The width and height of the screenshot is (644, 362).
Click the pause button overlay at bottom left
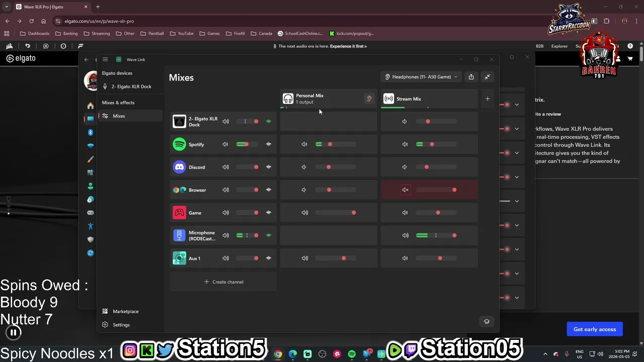pyautogui.click(x=14, y=332)
